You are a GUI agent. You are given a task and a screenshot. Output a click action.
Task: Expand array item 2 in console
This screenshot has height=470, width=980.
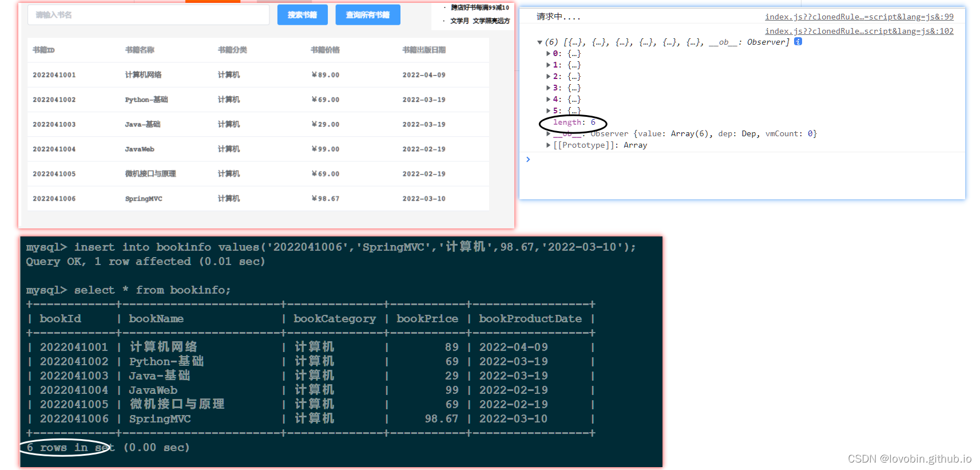(548, 77)
